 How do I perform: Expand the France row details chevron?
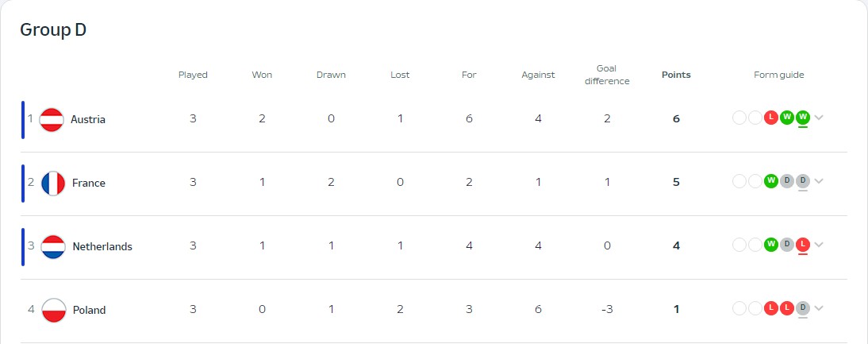(820, 181)
